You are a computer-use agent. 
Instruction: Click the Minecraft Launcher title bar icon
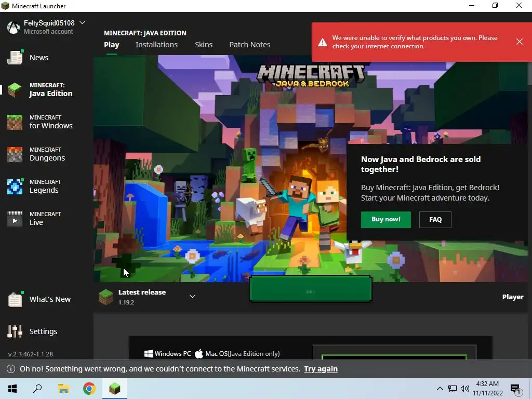[x=5, y=6]
